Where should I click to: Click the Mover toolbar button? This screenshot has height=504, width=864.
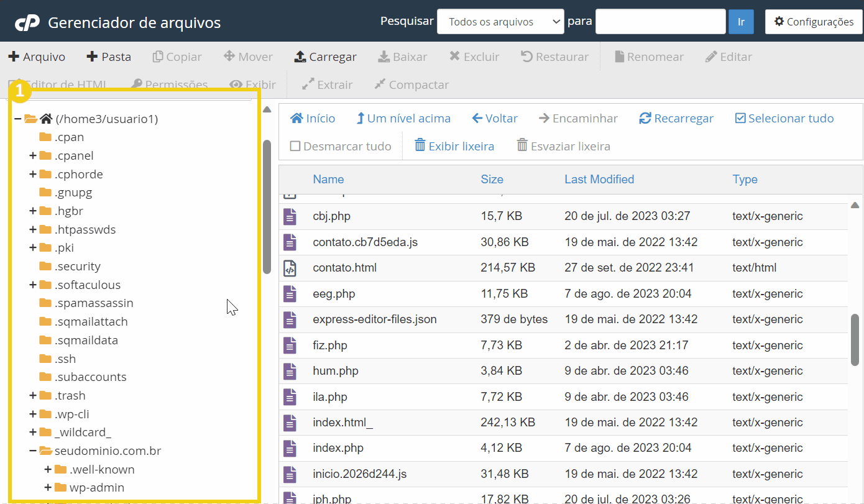tap(248, 57)
